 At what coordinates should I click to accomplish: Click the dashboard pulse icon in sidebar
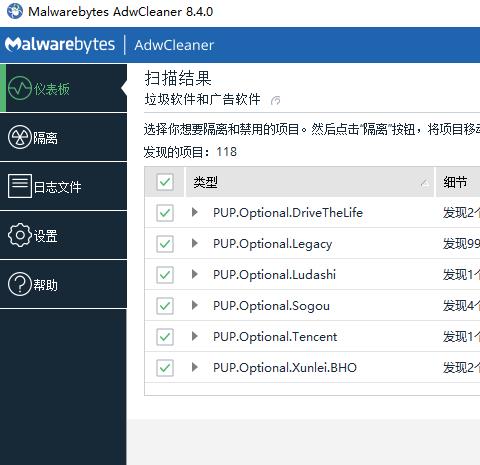[x=20, y=88]
